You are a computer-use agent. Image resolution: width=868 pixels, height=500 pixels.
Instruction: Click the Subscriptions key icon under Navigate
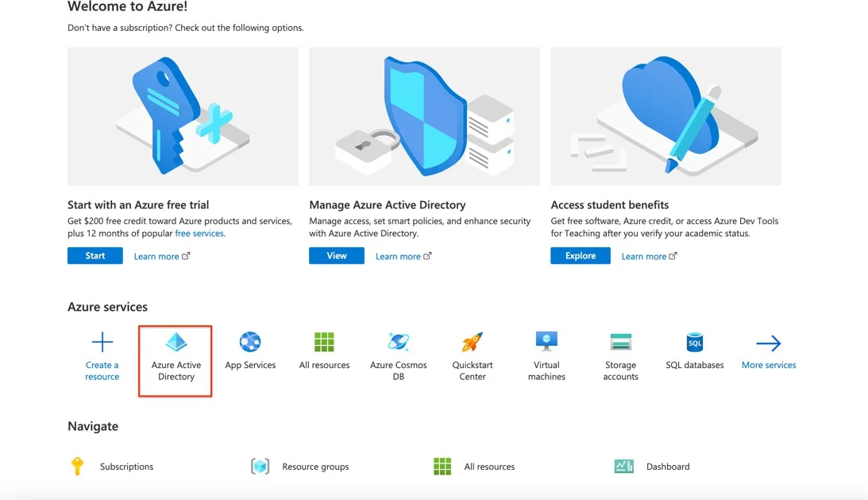pyautogui.click(x=78, y=466)
